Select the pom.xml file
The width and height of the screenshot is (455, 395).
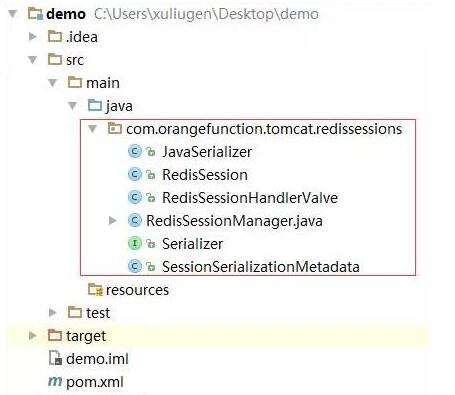pyautogui.click(x=95, y=382)
